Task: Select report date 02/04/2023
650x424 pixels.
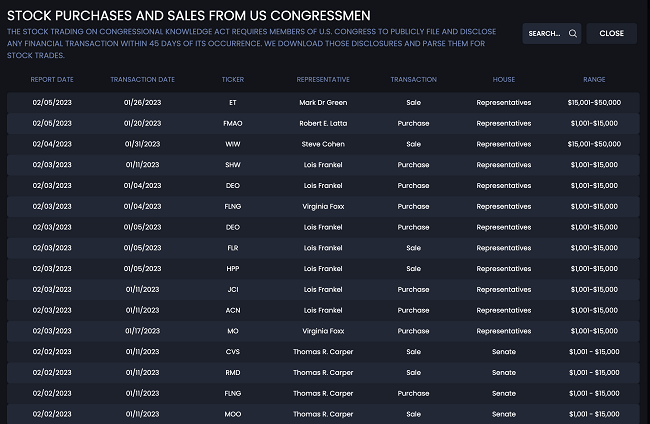Action: [52, 144]
